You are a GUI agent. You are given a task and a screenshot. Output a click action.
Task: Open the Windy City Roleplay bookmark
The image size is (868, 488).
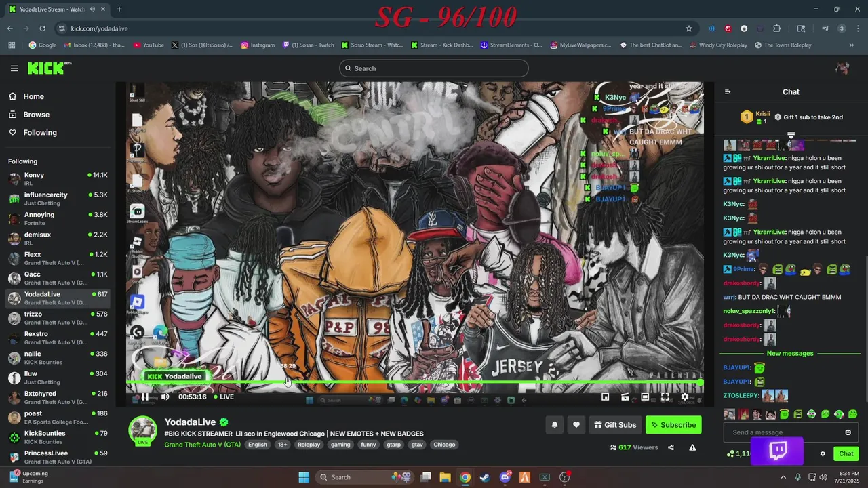click(x=718, y=45)
